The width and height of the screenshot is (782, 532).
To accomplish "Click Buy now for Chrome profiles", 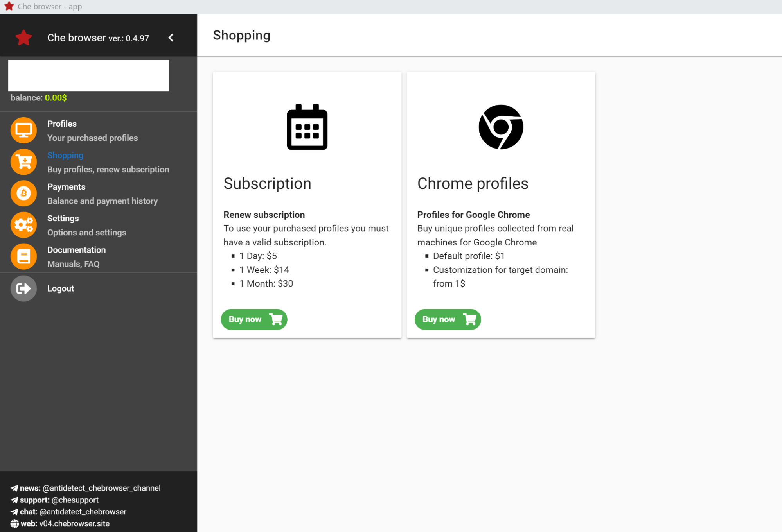I will [x=448, y=319].
